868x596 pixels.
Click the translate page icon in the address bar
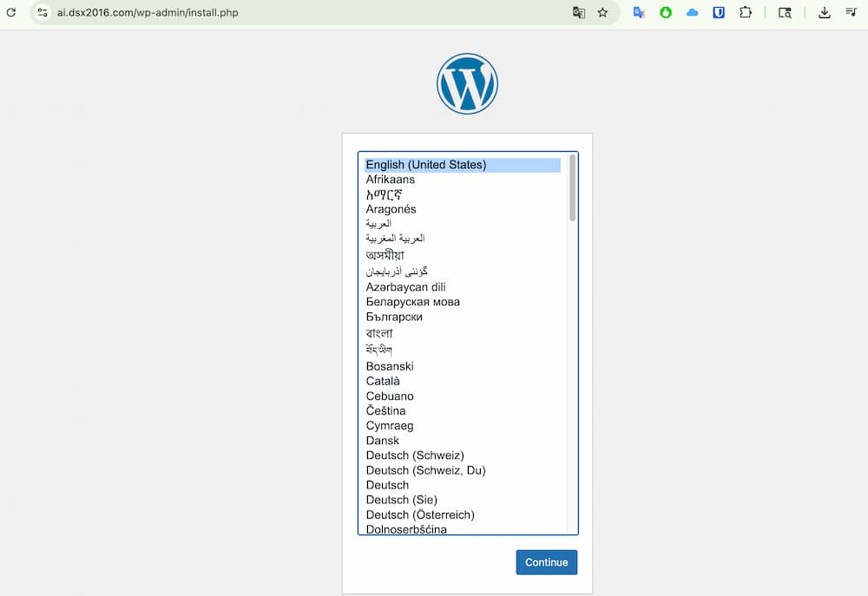point(578,12)
